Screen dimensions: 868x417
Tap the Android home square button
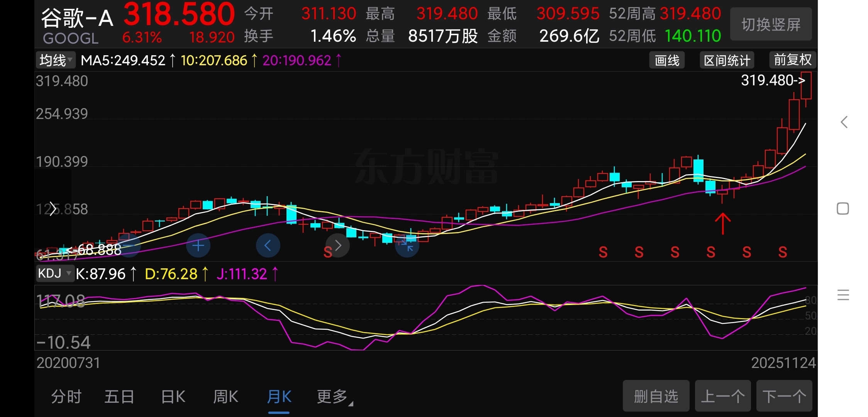pyautogui.click(x=843, y=208)
